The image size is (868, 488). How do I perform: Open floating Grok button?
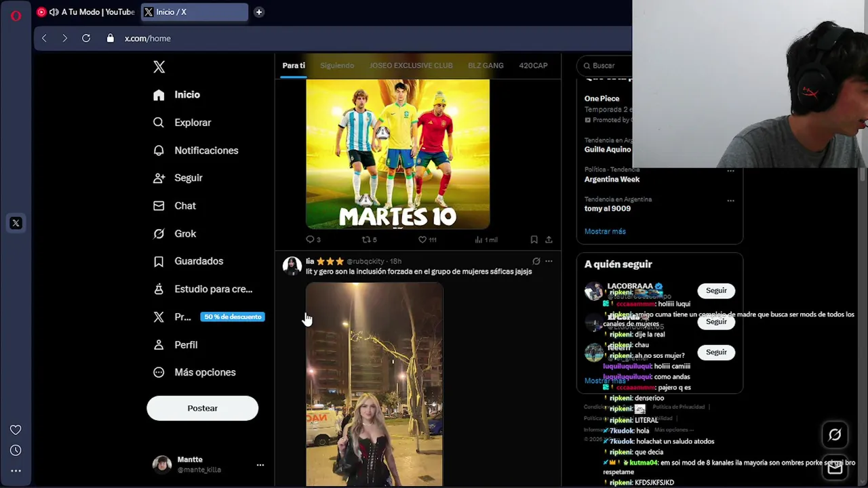coord(835,435)
